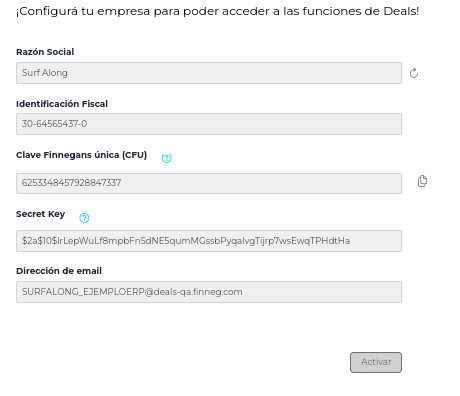Click the SURFALONG_EJEMPLOERP email address text

[132, 292]
